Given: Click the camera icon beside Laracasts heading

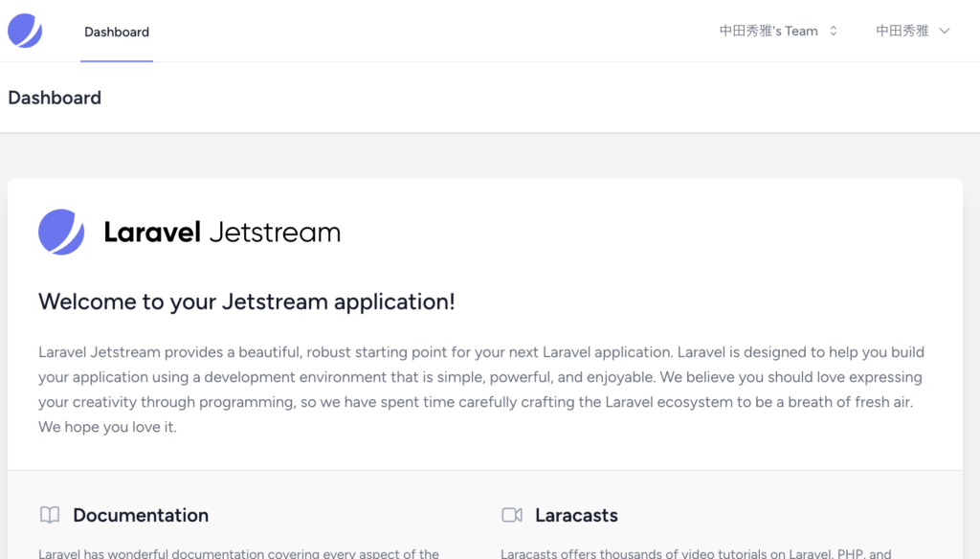Looking at the screenshot, I should 514,514.
